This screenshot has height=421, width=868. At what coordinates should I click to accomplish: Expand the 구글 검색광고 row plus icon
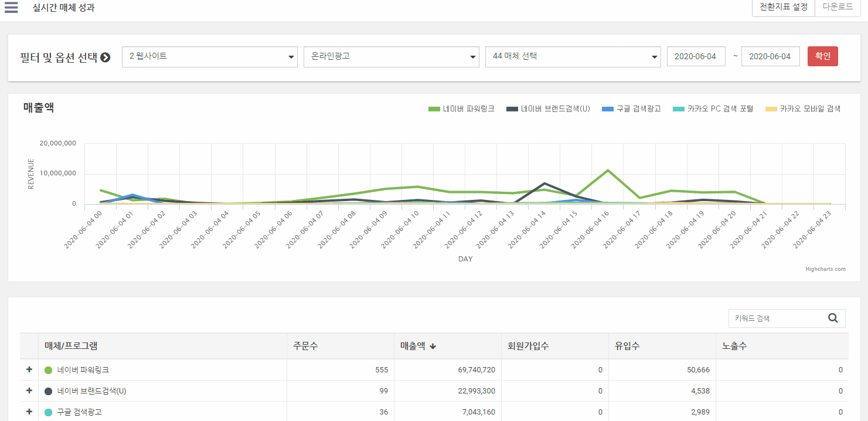(29, 412)
